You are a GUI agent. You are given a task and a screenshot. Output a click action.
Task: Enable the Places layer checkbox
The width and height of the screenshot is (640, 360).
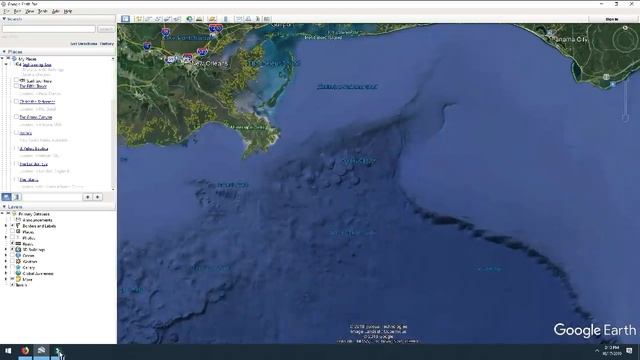point(13,231)
